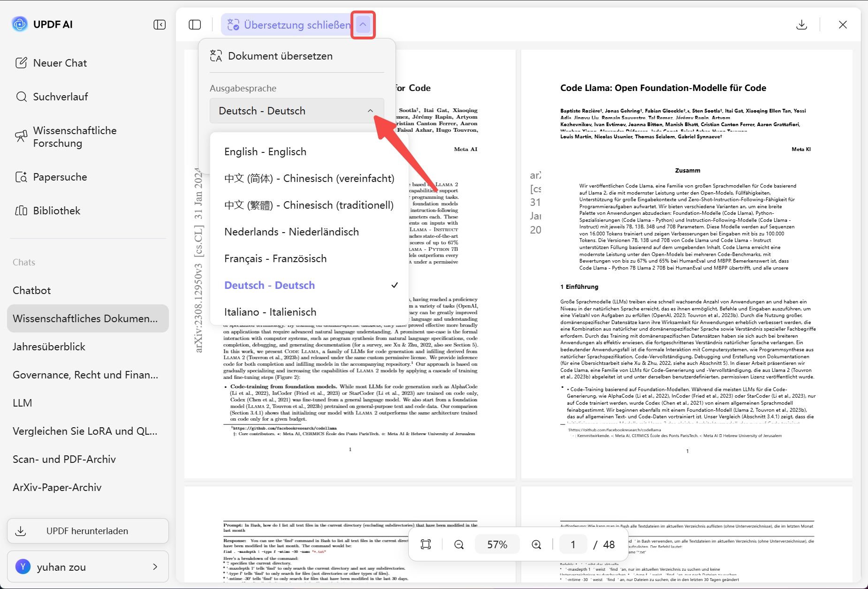
Task: Click the fit-to-page icon
Action: click(x=426, y=544)
